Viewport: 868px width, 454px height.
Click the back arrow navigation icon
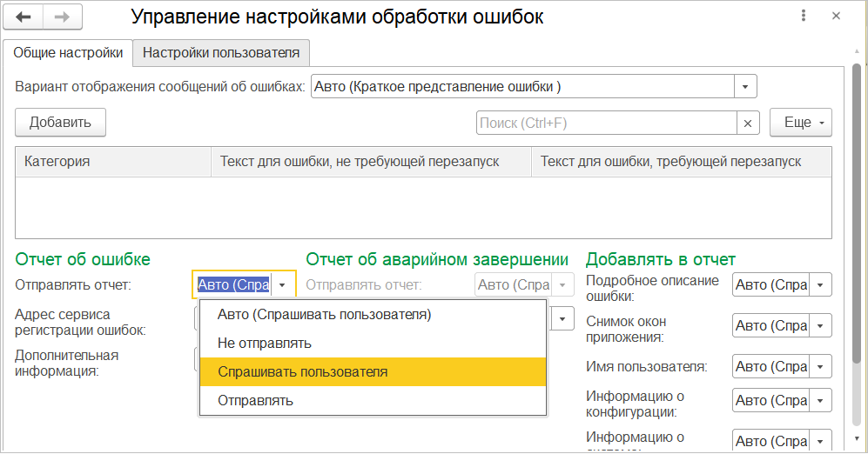(24, 17)
